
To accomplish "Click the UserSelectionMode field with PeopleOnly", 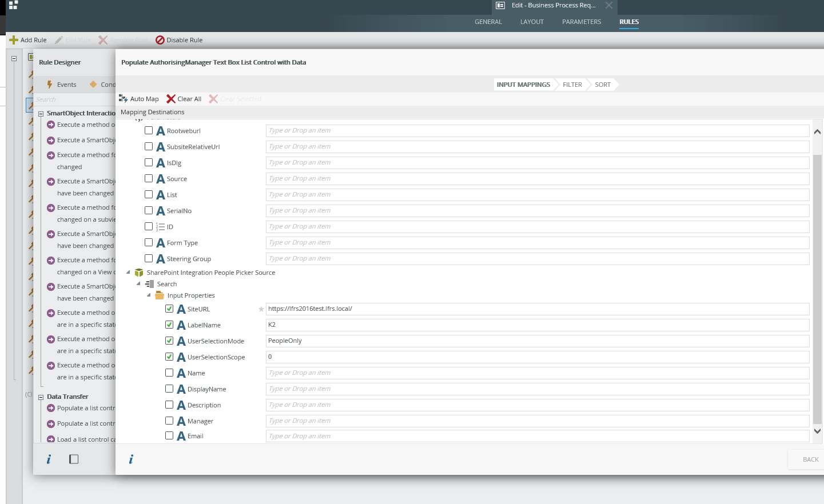I will (x=538, y=341).
